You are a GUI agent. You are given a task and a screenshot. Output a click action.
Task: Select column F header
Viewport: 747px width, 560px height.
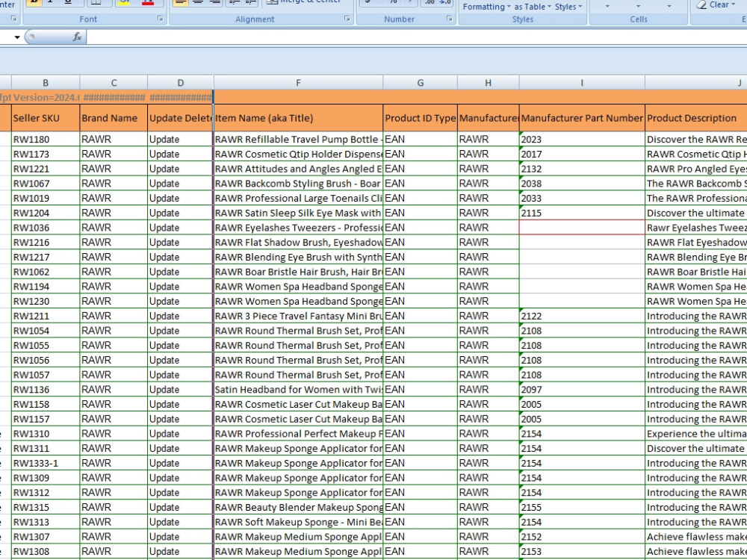[x=298, y=82]
